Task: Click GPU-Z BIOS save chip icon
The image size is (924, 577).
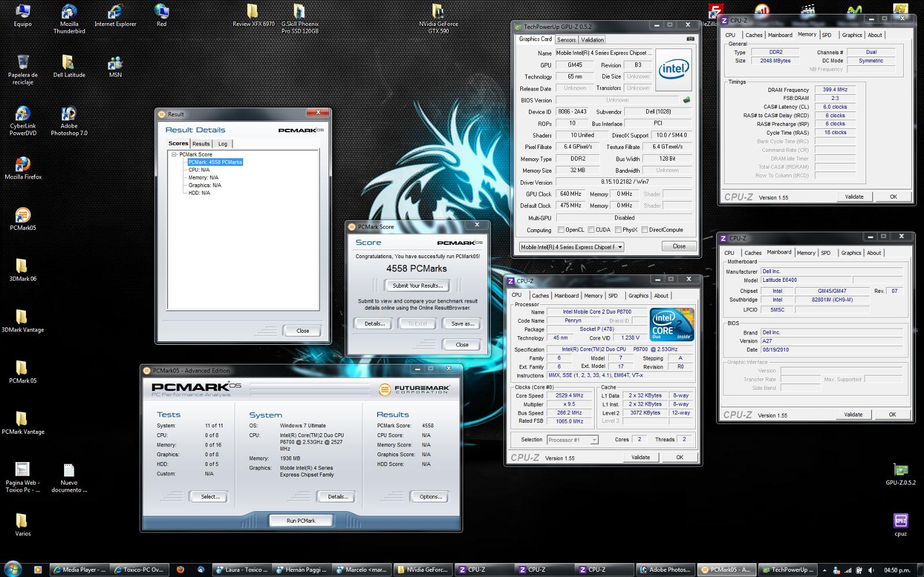Action: click(687, 100)
